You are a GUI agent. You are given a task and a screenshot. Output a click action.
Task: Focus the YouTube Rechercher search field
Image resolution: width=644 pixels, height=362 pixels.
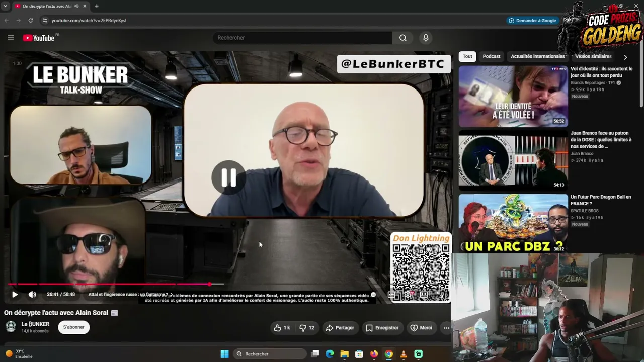coord(302,38)
